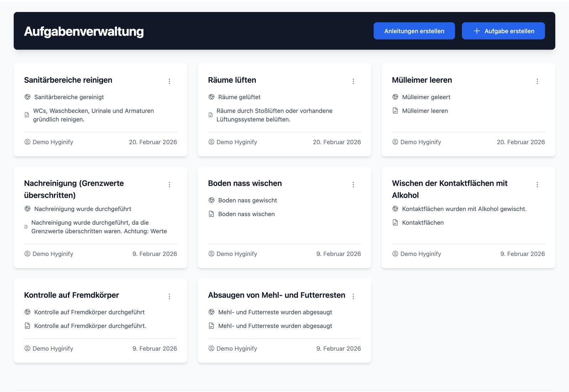
Task: Click status icon beside Boden nass gewischt
Action: tap(211, 200)
